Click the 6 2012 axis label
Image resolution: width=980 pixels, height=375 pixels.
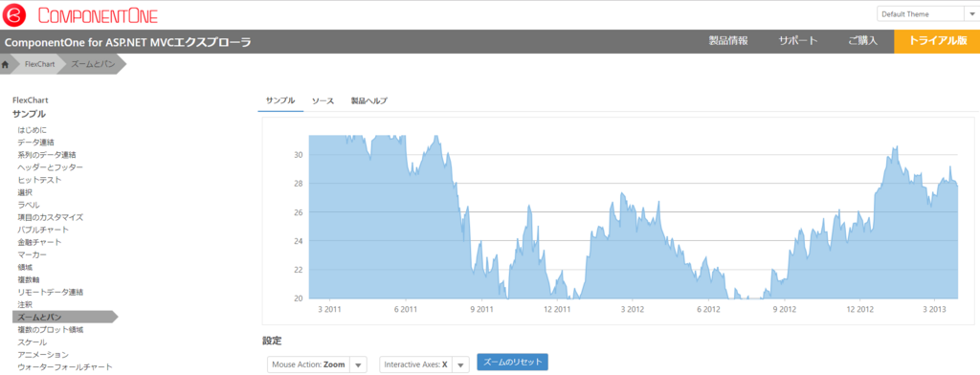[x=708, y=309]
